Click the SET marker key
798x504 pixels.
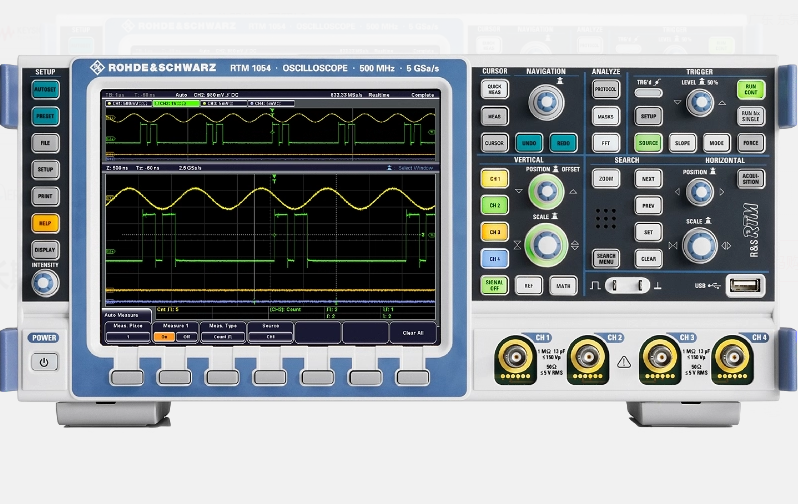(648, 232)
